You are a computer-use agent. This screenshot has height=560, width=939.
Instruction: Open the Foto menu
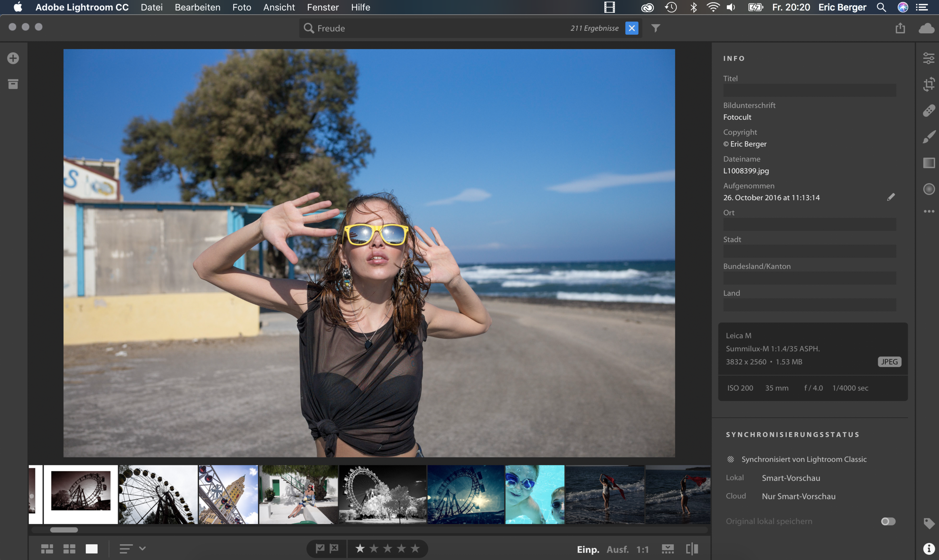click(x=242, y=7)
